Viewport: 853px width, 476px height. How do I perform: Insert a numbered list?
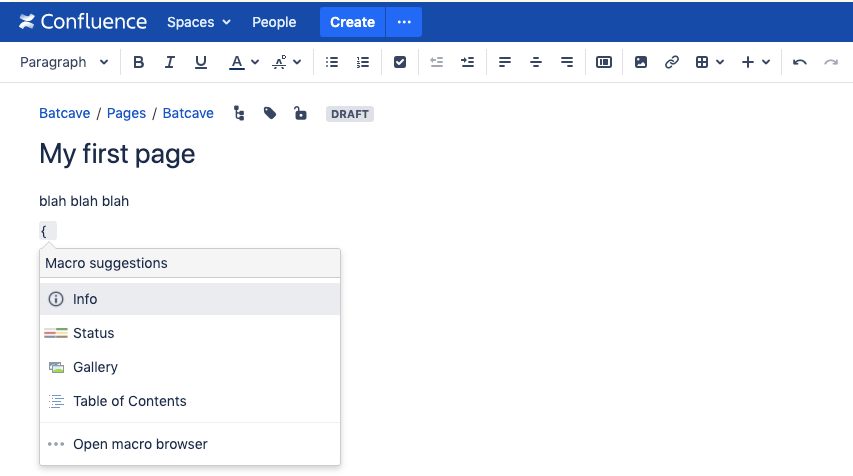coord(363,62)
